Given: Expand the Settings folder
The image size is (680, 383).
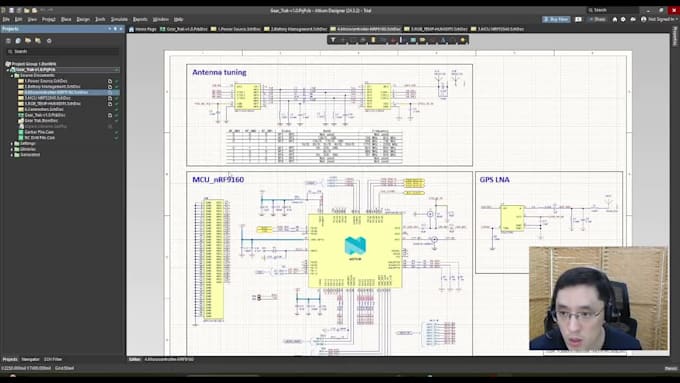Looking at the screenshot, I should coord(12,143).
